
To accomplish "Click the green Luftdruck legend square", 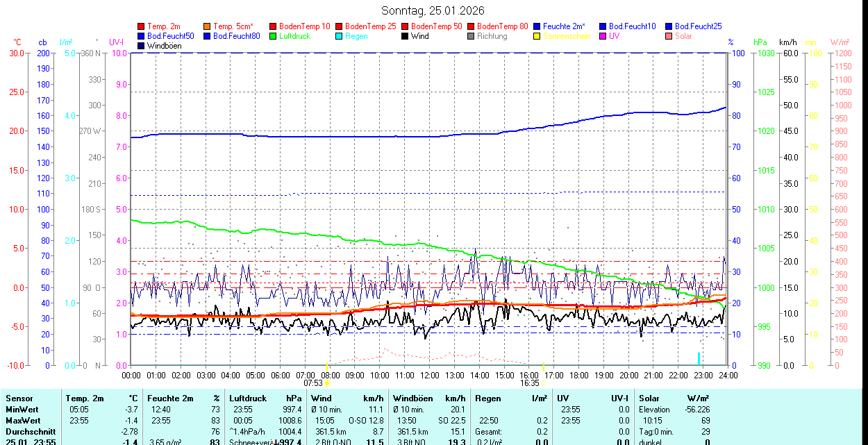I will [x=273, y=36].
